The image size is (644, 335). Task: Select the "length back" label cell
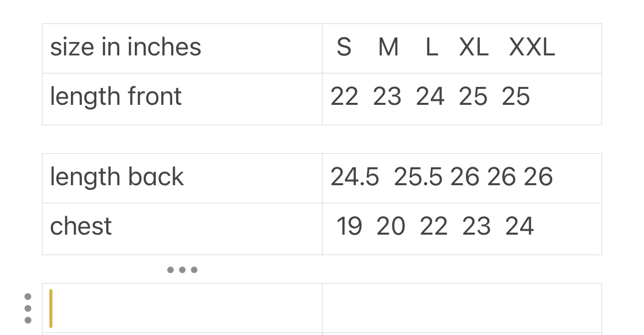182,178
